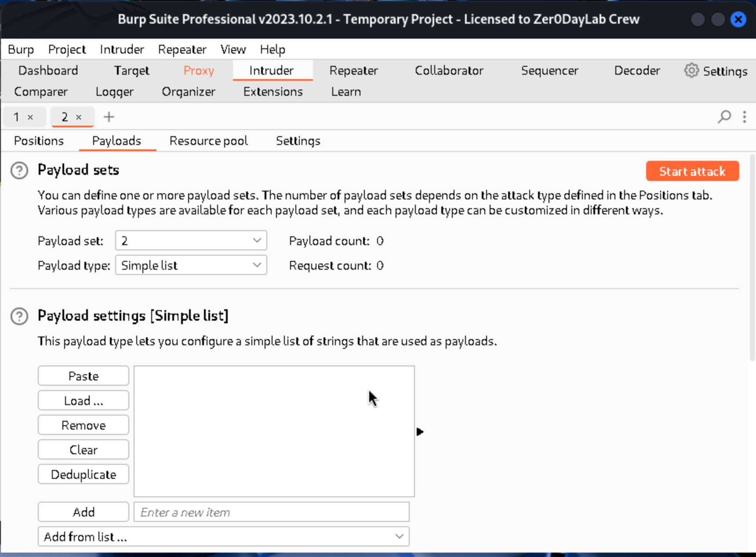The image size is (756, 557).
Task: Open the Intruder menu in menu bar
Action: click(x=122, y=49)
